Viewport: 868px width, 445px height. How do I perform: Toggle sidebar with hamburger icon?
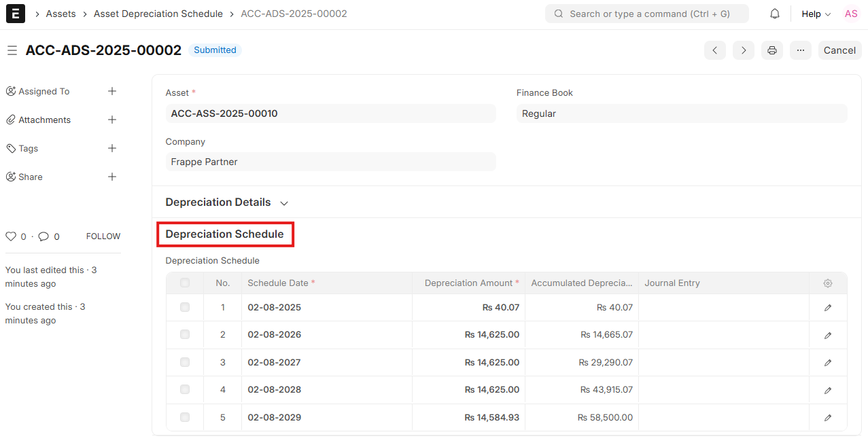12,50
